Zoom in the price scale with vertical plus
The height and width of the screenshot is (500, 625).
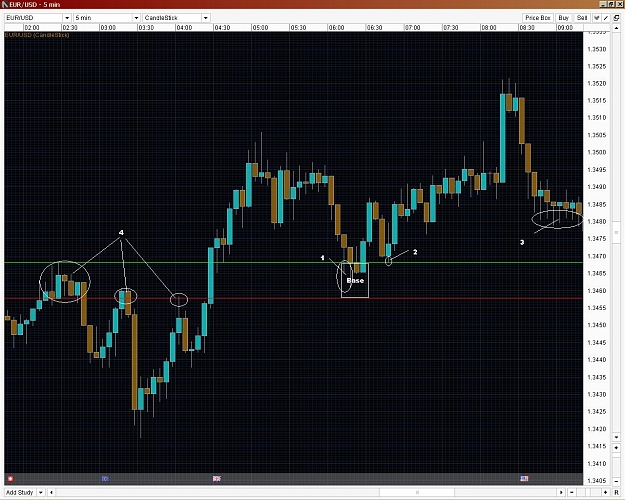coord(616,448)
